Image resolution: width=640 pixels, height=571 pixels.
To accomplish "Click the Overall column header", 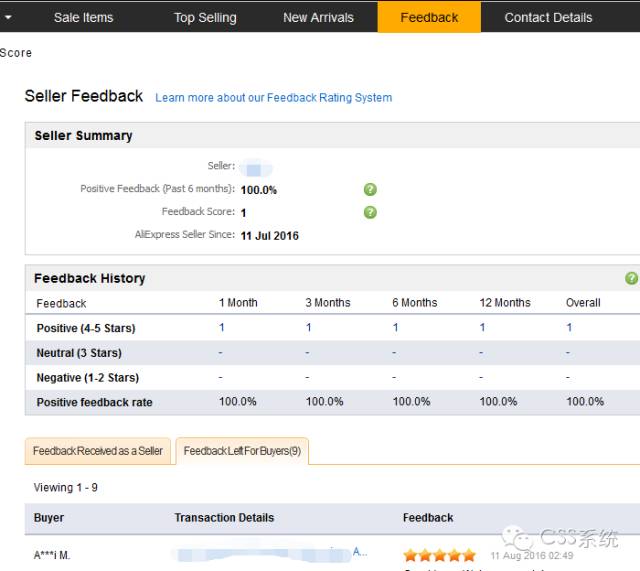I will 583,303.
